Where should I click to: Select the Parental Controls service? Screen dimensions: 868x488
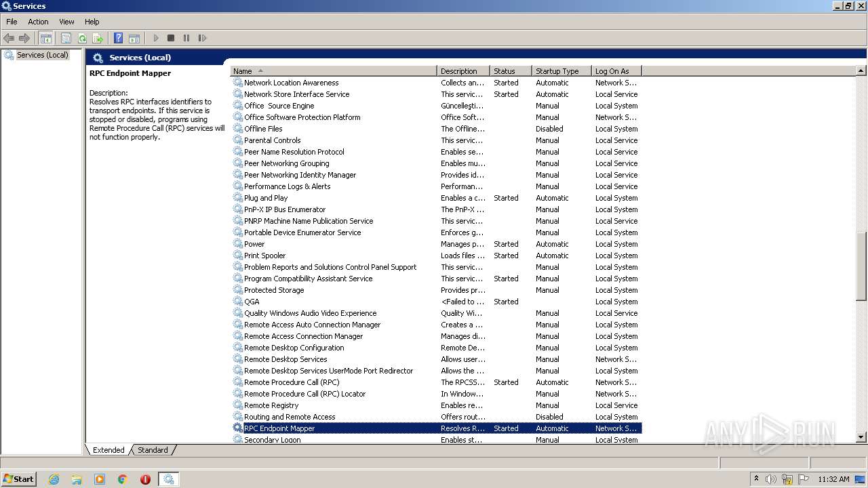436,140
